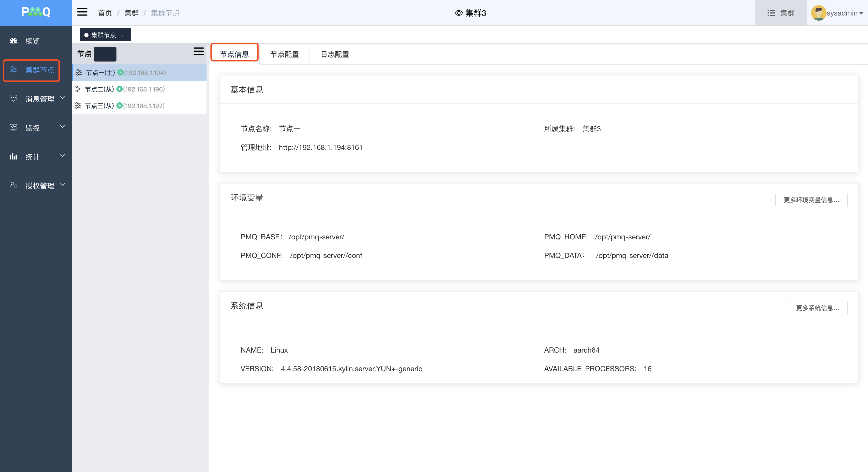Click 更多环境变量信息 button
This screenshot has width=868, height=472.
coord(811,200)
